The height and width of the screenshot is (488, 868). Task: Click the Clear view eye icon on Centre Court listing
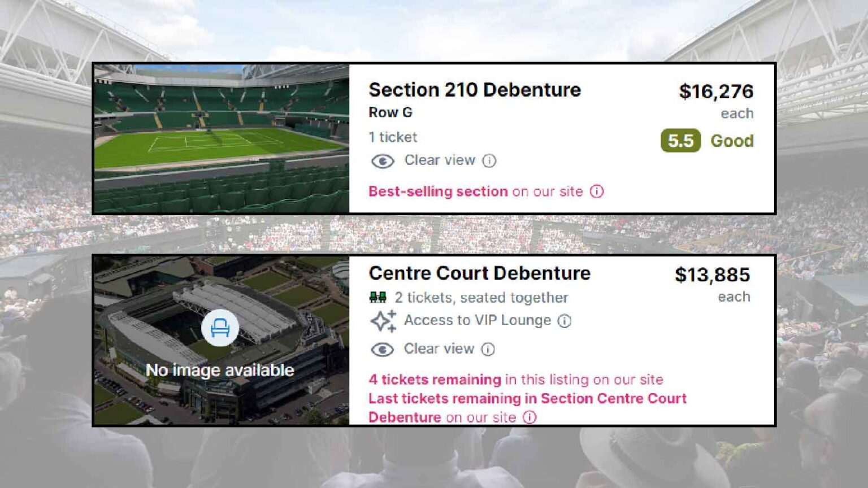point(382,349)
